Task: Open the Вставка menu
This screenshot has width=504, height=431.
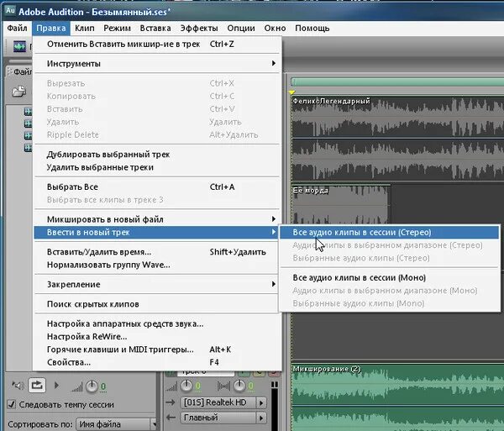Action: click(155, 29)
